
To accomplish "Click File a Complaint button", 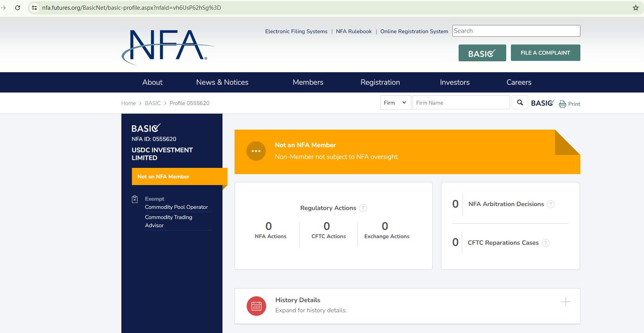I will 546,53.
